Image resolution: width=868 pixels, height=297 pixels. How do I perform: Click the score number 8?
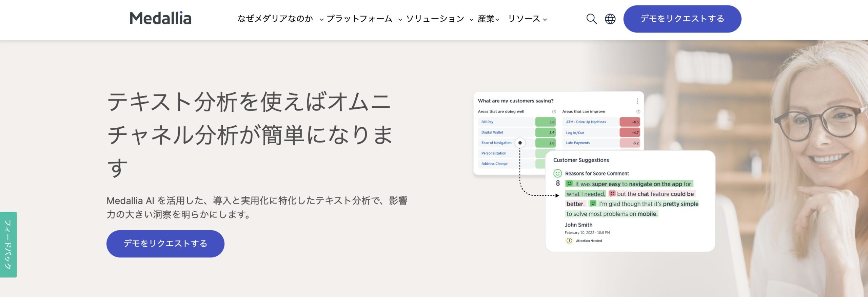pyautogui.click(x=558, y=183)
